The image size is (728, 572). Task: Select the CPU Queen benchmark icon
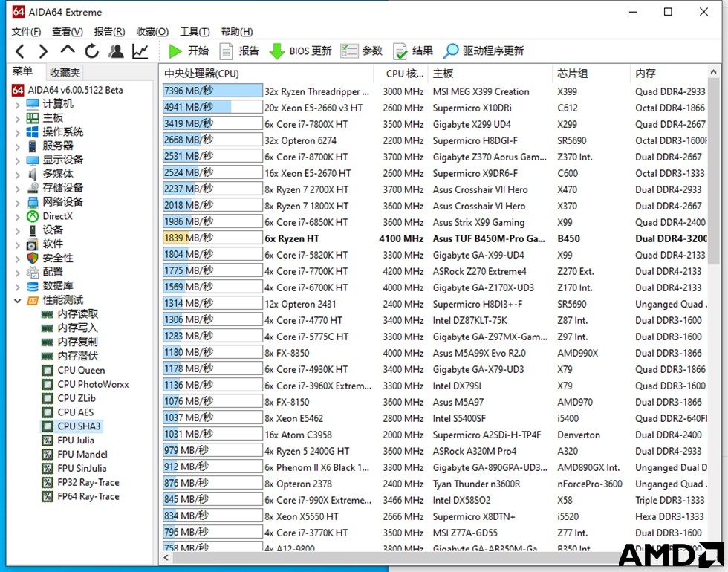(47, 371)
